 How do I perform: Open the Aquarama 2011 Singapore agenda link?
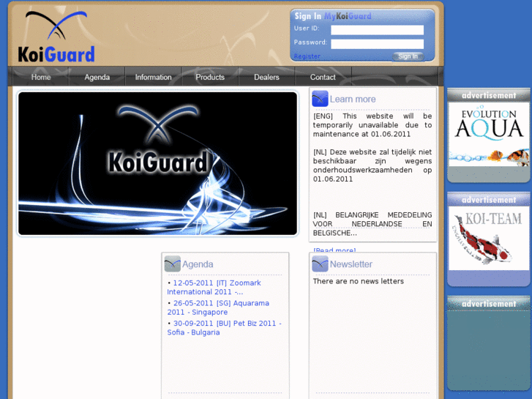coord(218,307)
